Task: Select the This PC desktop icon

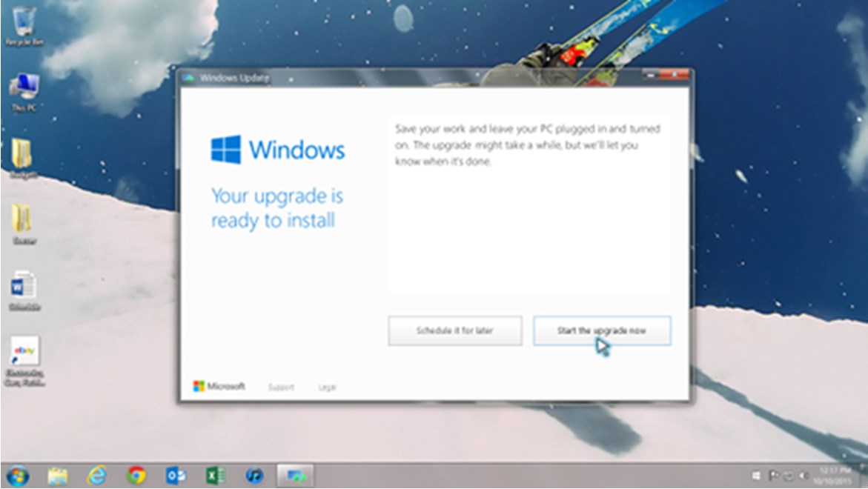Action: 24,93
